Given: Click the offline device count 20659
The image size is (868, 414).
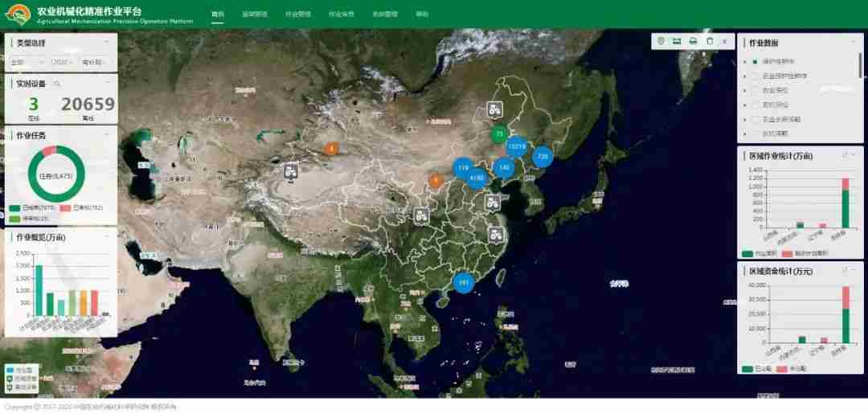Looking at the screenshot, I should pos(88,105).
